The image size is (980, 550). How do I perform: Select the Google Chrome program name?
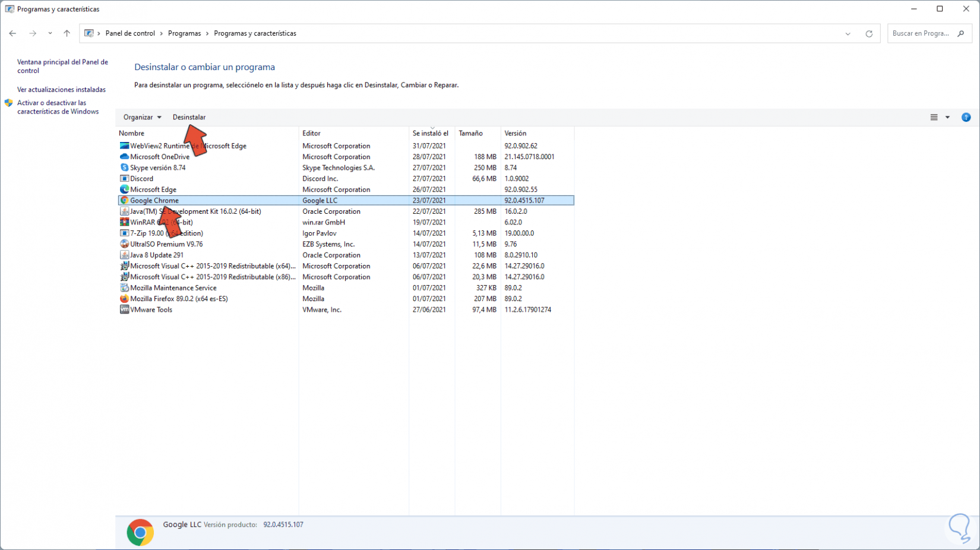[154, 200]
